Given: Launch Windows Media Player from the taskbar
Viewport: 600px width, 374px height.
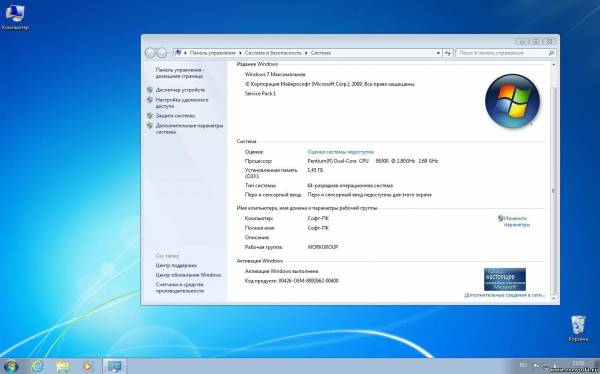Looking at the screenshot, I should click(x=88, y=366).
